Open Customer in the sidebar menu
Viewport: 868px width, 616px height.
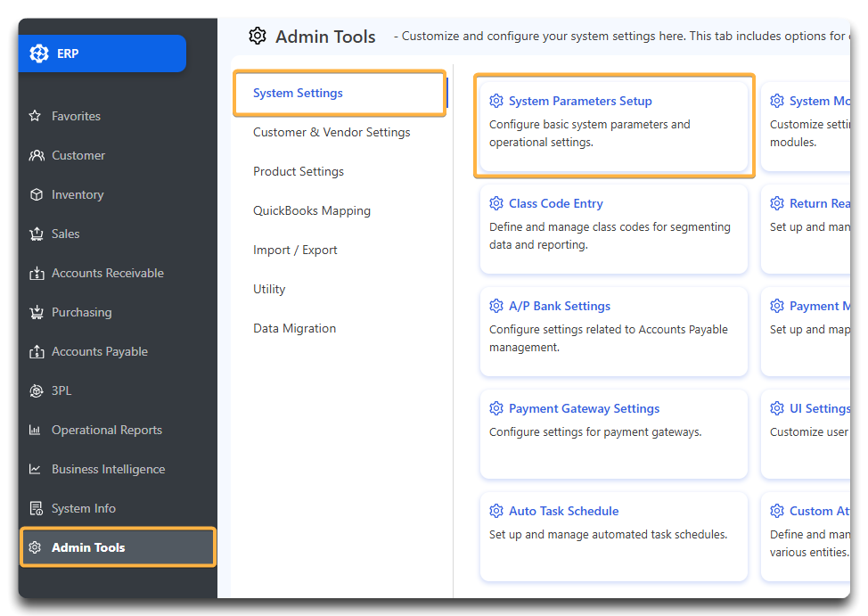(78, 155)
